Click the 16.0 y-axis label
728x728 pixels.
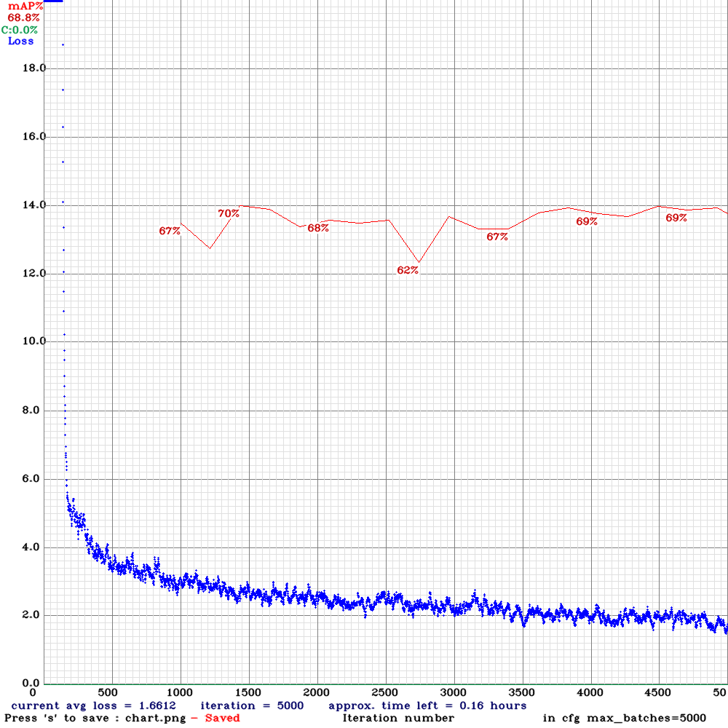coord(34,137)
